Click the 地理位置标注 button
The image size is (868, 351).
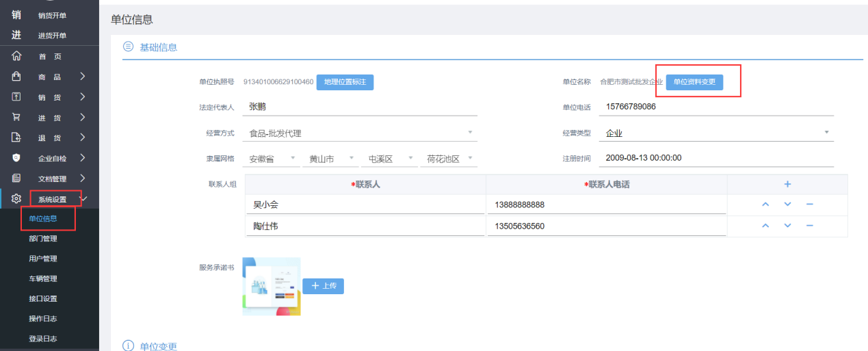tap(345, 82)
